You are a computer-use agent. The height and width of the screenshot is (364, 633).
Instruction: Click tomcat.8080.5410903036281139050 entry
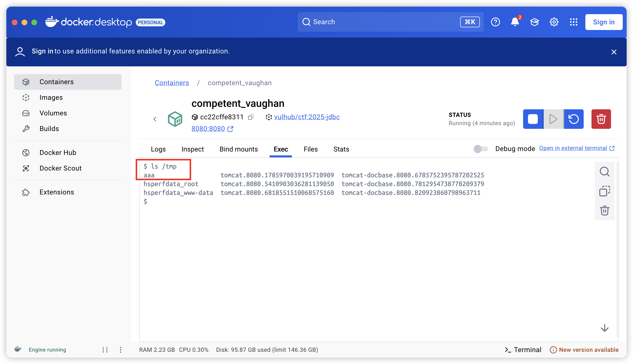pyautogui.click(x=277, y=184)
